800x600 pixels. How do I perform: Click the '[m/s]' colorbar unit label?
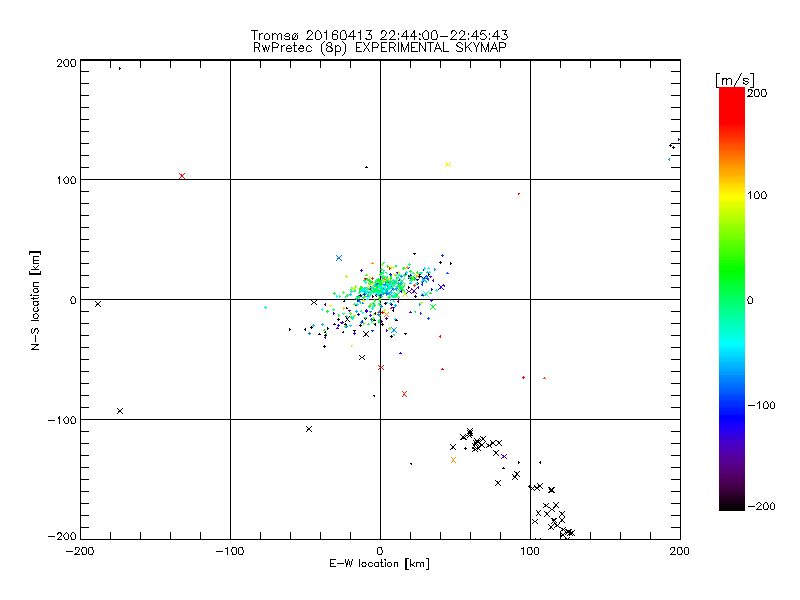click(735, 80)
